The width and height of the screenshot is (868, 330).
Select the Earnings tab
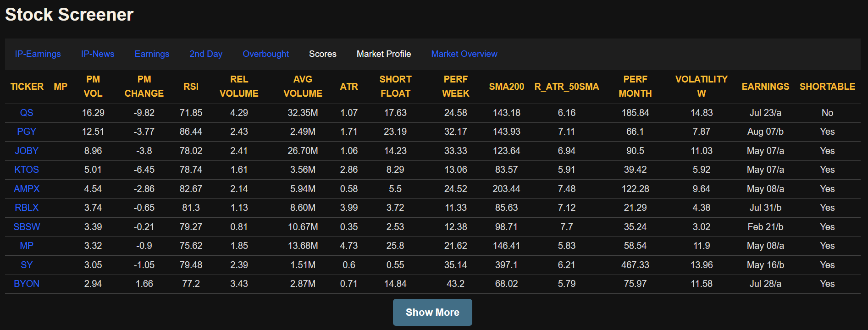pyautogui.click(x=152, y=54)
